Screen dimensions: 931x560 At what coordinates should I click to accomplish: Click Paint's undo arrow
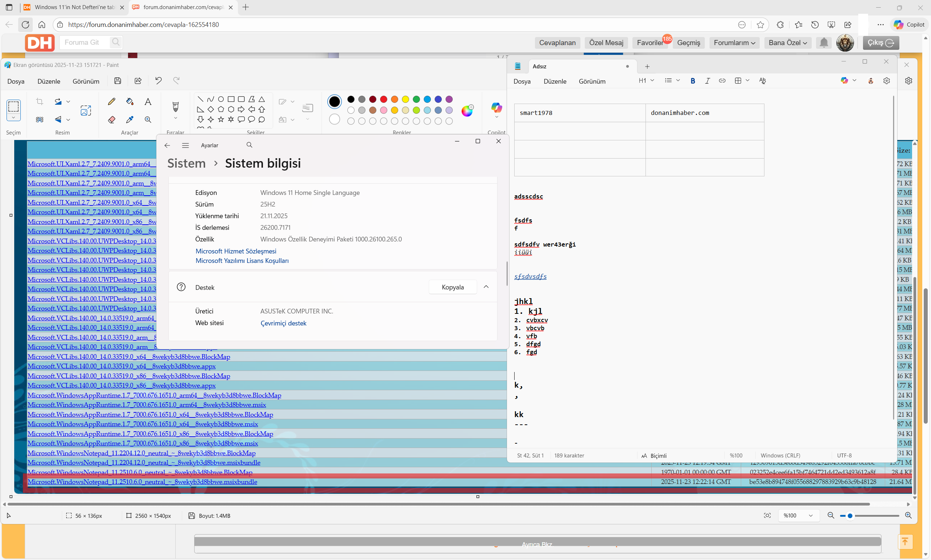(158, 81)
